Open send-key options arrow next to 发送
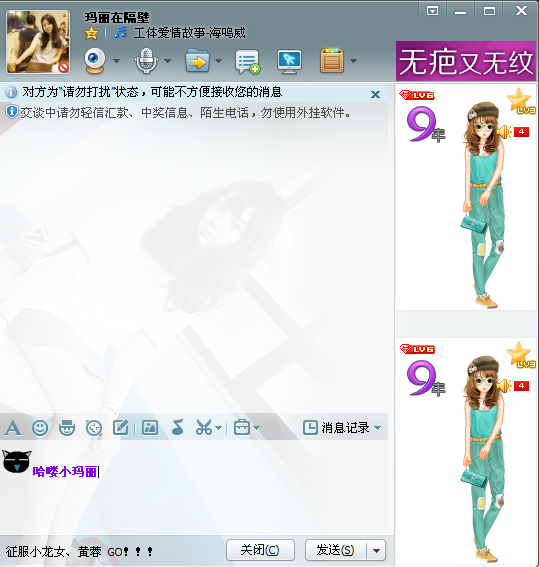 [376, 551]
